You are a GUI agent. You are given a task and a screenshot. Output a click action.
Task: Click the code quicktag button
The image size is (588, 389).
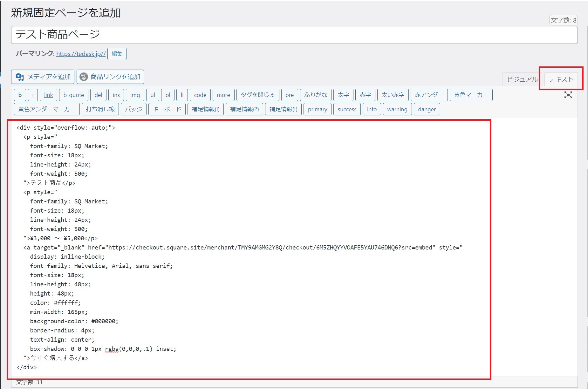pos(200,95)
